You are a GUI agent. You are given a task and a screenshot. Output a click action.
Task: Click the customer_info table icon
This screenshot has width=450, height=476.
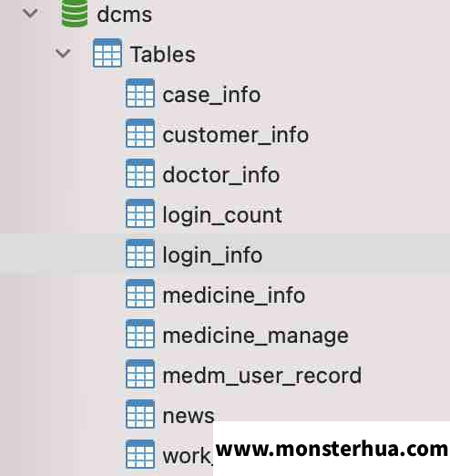pos(140,133)
